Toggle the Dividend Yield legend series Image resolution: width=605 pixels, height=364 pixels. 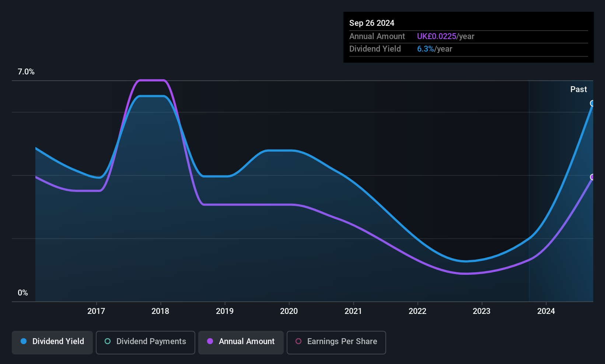52,342
